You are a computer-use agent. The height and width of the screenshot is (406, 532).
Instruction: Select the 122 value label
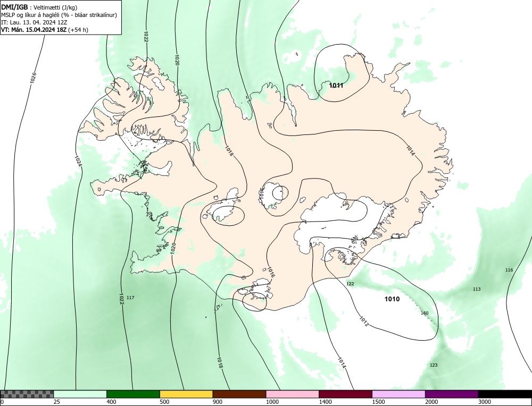click(x=350, y=284)
